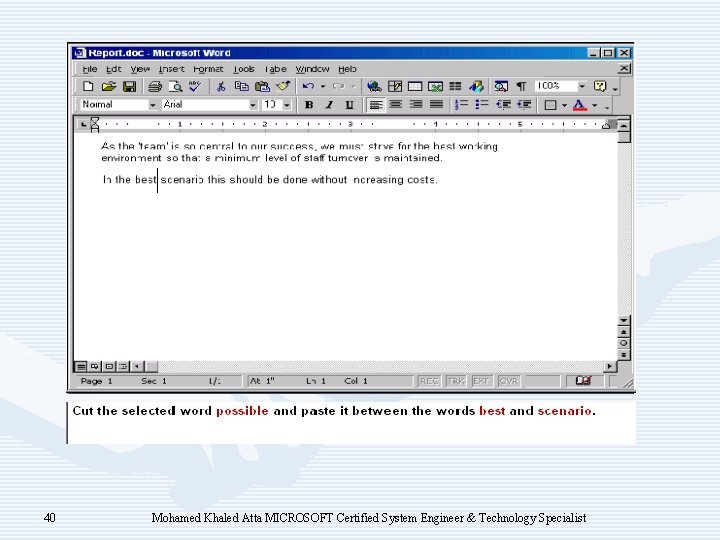
Task: Set text columns from the toolbar
Action: (456, 86)
